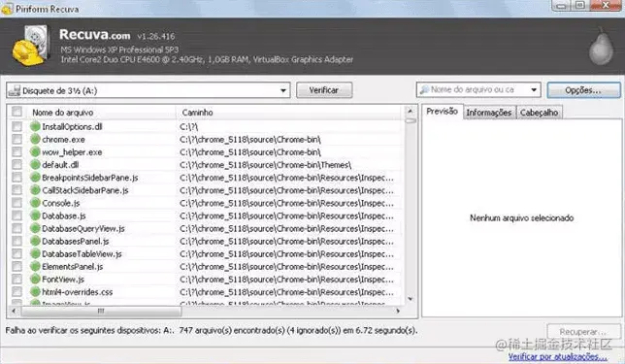Viewport: 625px width, 364px height.
Task: Check the box for CallStackSidebarPane.js
Action: (16, 190)
